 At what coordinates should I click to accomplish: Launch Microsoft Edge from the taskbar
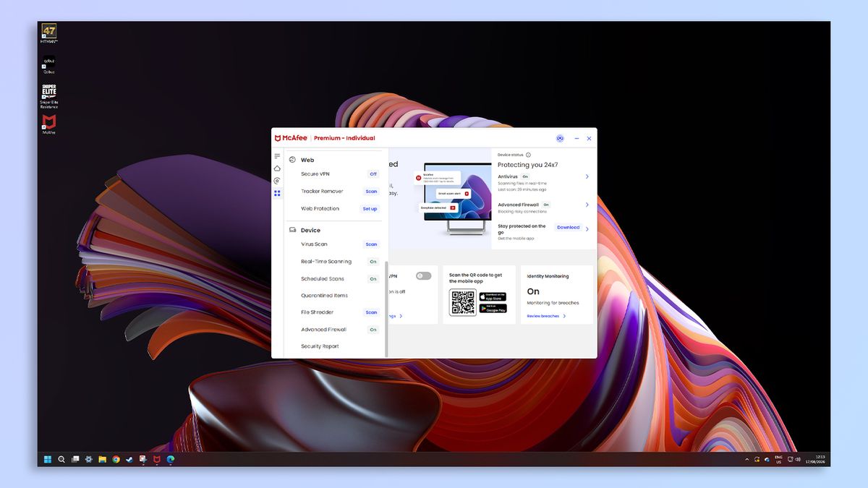pyautogui.click(x=171, y=459)
